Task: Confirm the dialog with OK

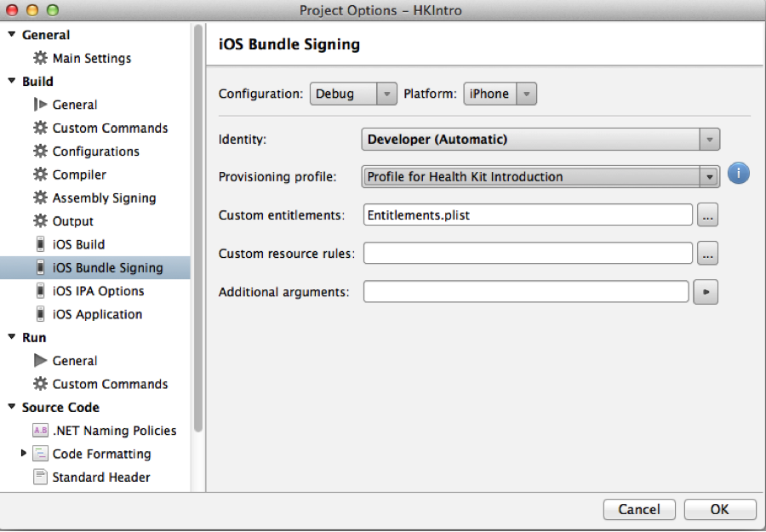Action: tap(719, 510)
